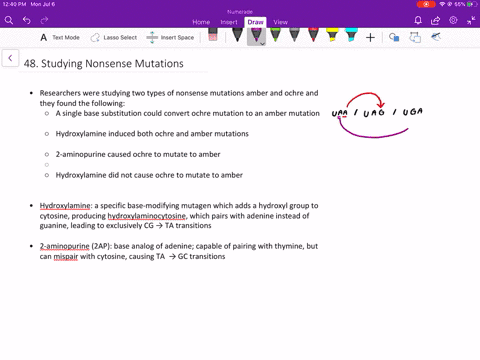Click the redo arrow icon
The width and height of the screenshot is (480, 360).
coord(44,20)
